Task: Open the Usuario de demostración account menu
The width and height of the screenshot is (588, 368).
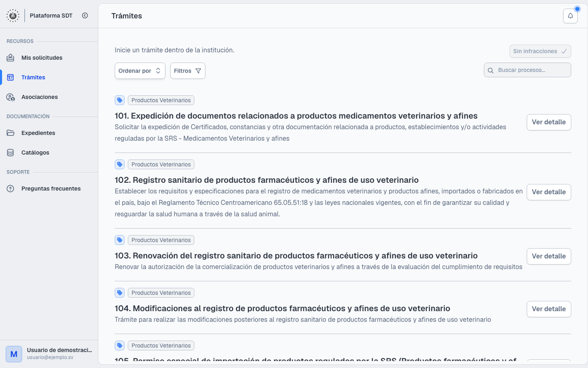Action: click(x=49, y=354)
